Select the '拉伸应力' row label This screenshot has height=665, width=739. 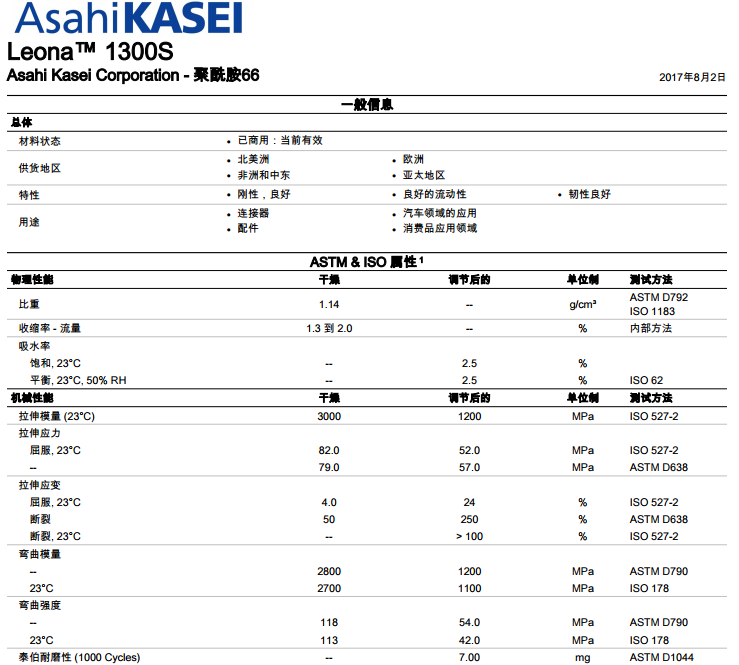click(40, 433)
